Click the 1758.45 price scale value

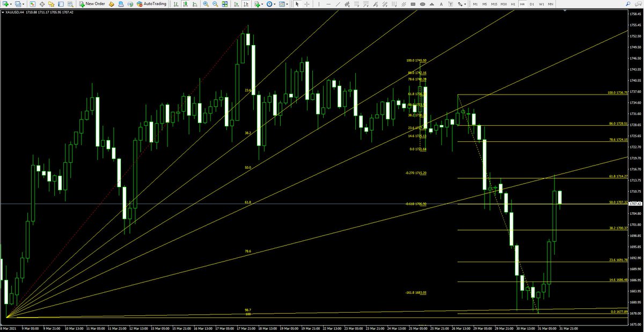pos(635,13)
